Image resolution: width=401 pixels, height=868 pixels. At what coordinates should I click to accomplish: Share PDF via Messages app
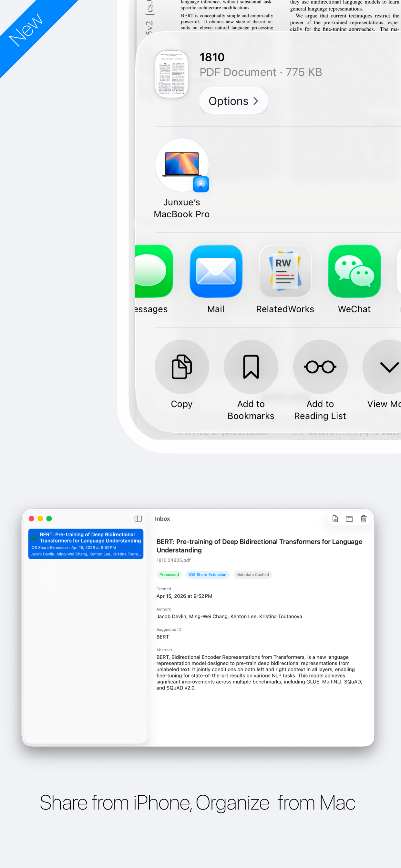tap(154, 271)
